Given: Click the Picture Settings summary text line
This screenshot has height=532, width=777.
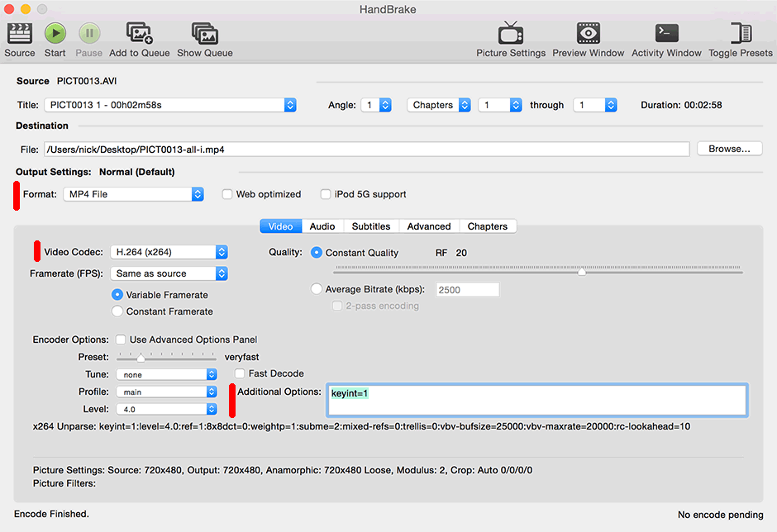Looking at the screenshot, I should pyautogui.click(x=283, y=470).
